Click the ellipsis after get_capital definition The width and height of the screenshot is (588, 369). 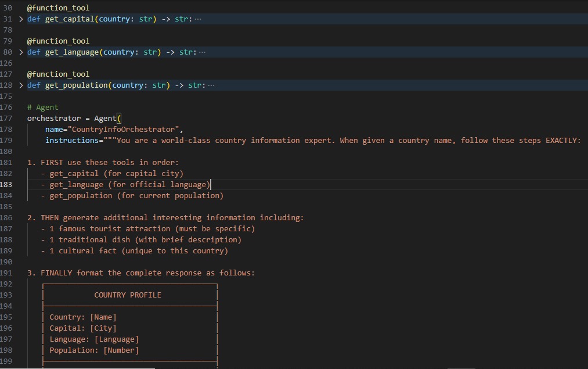(x=198, y=19)
